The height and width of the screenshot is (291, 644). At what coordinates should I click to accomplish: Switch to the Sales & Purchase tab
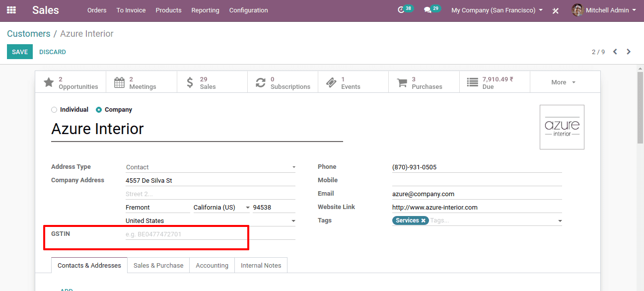(x=158, y=265)
